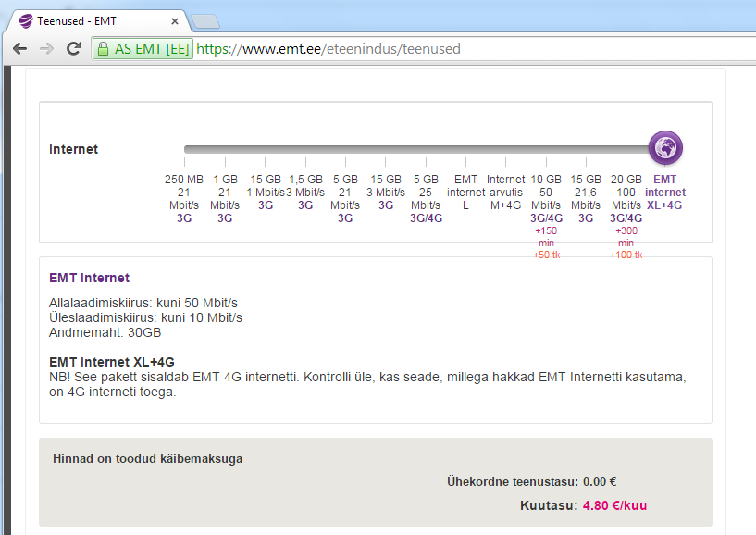Click the +150 min +50 tk bonus text

pos(546,243)
